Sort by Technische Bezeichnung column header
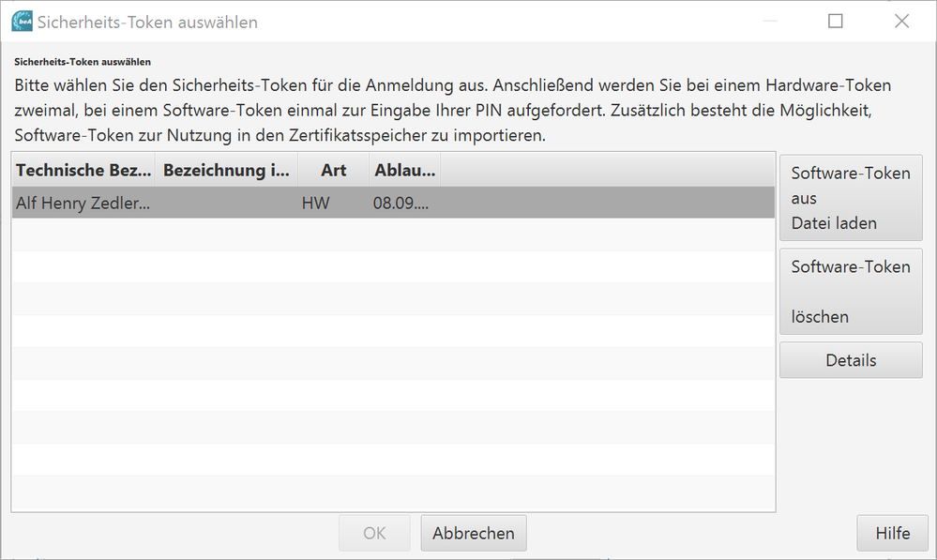 pyautogui.click(x=83, y=171)
